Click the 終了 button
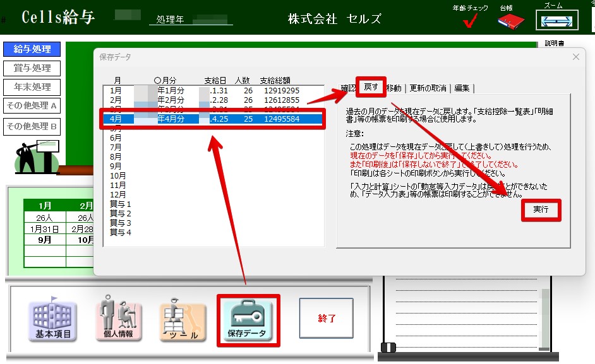The height and width of the screenshot is (364, 595). click(326, 319)
